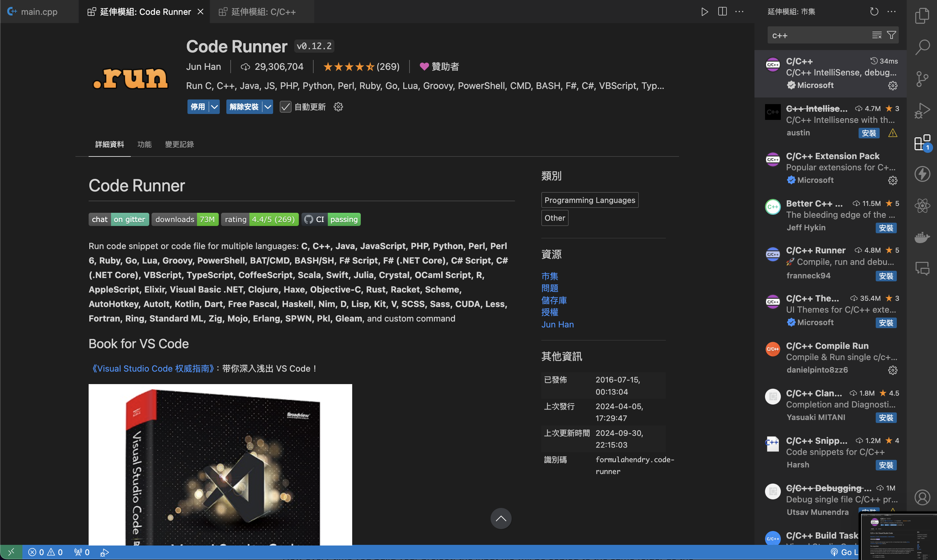Click the CI passing badge
The image size is (937, 560).
point(331,219)
